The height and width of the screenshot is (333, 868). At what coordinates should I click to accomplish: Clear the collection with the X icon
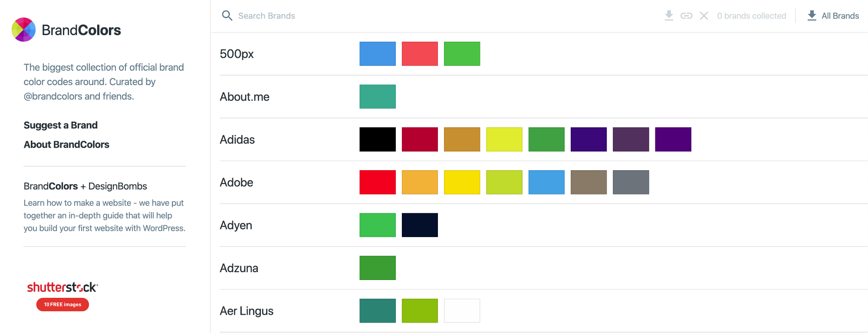[x=704, y=16]
